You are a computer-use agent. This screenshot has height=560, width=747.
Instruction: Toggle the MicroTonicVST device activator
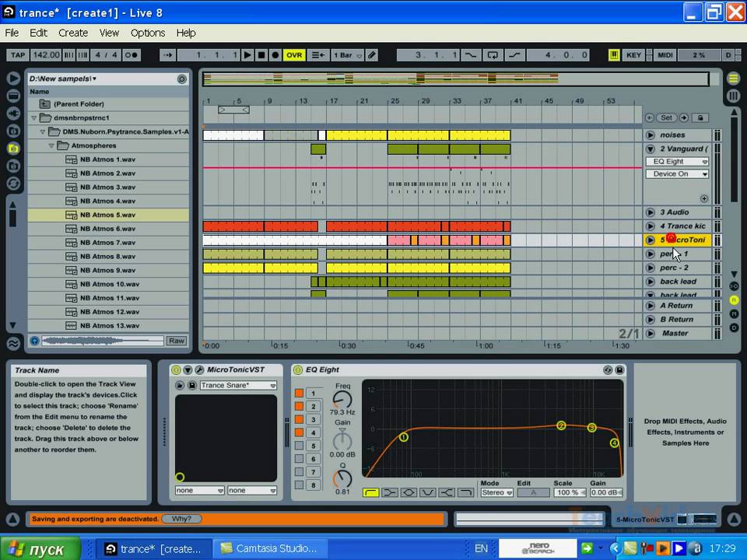176,370
